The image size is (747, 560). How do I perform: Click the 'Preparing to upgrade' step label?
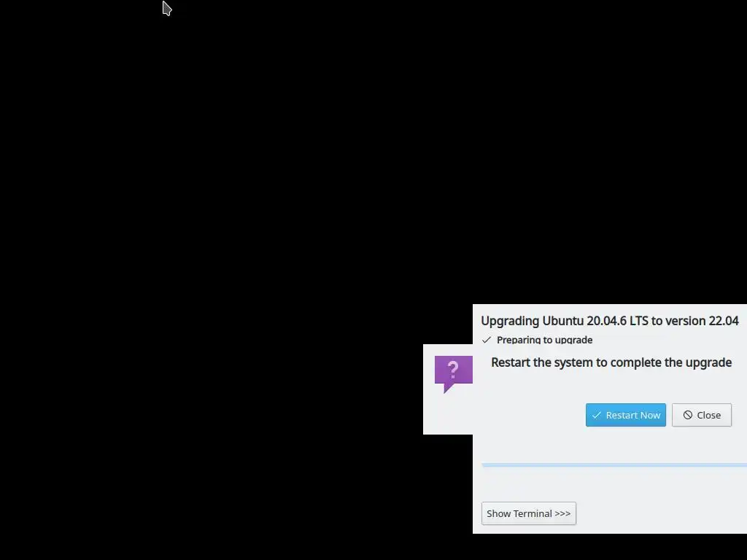tap(544, 340)
